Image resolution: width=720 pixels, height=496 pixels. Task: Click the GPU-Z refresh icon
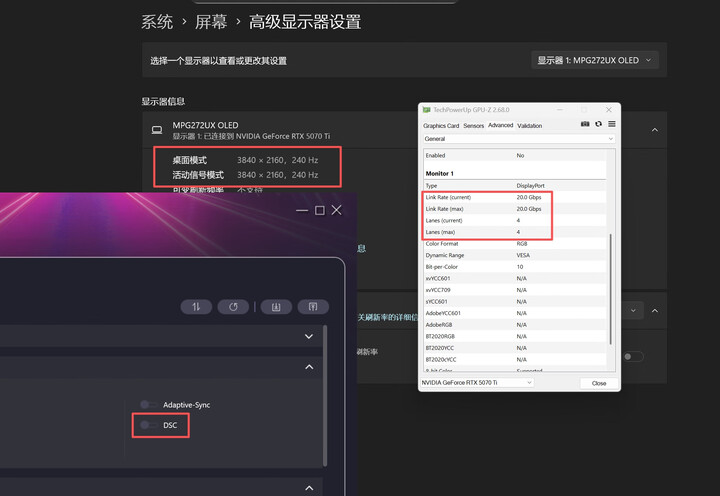click(598, 125)
